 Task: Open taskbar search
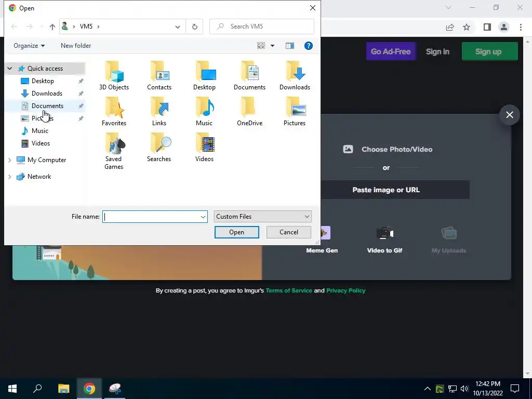[37, 389]
